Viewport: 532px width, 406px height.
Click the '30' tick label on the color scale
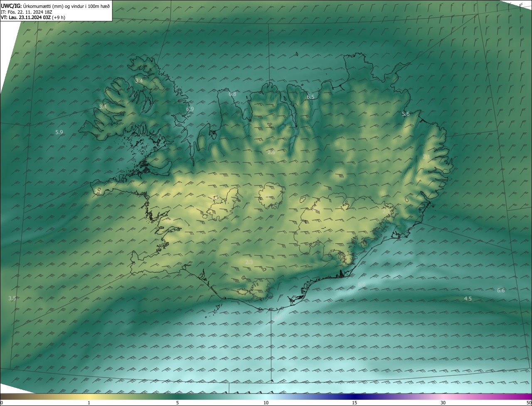coord(443,403)
